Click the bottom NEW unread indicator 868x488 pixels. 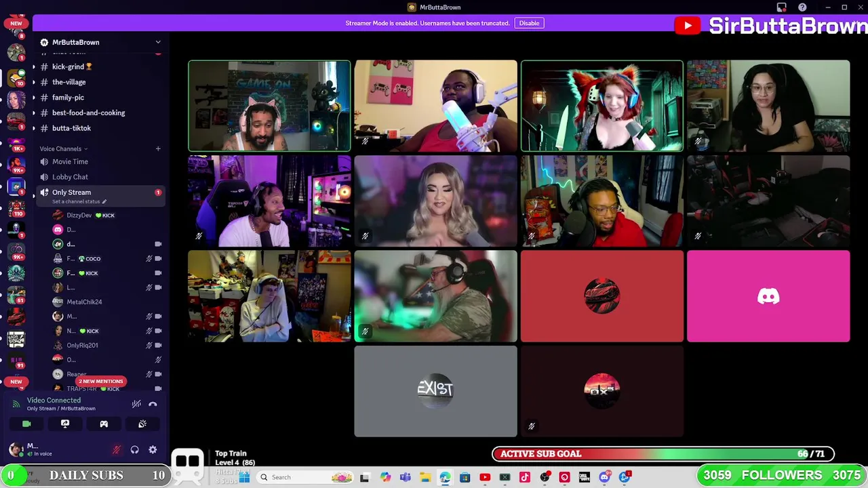point(16,382)
